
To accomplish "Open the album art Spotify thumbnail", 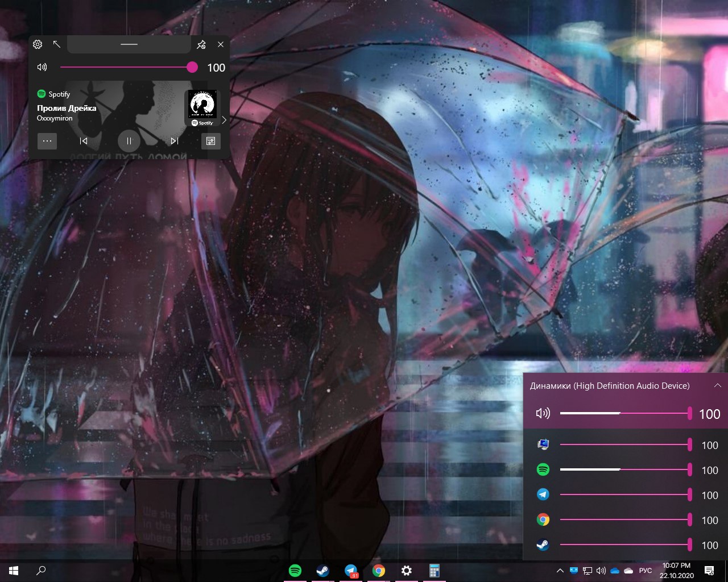I will click(x=202, y=108).
